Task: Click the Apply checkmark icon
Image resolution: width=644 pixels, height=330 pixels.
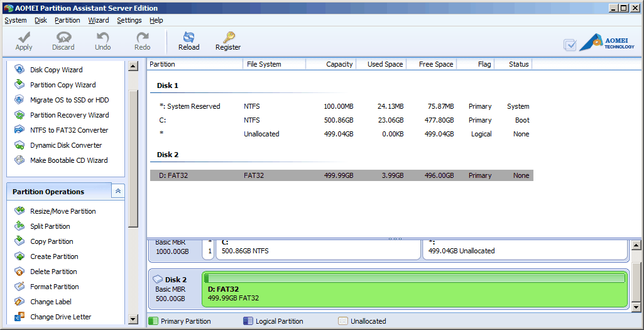Action: 24,37
